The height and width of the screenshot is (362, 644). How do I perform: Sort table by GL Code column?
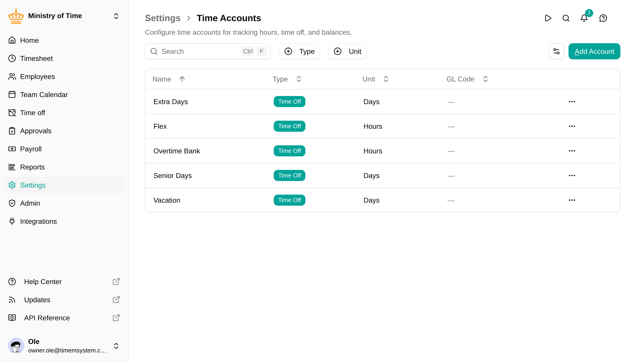tap(467, 79)
